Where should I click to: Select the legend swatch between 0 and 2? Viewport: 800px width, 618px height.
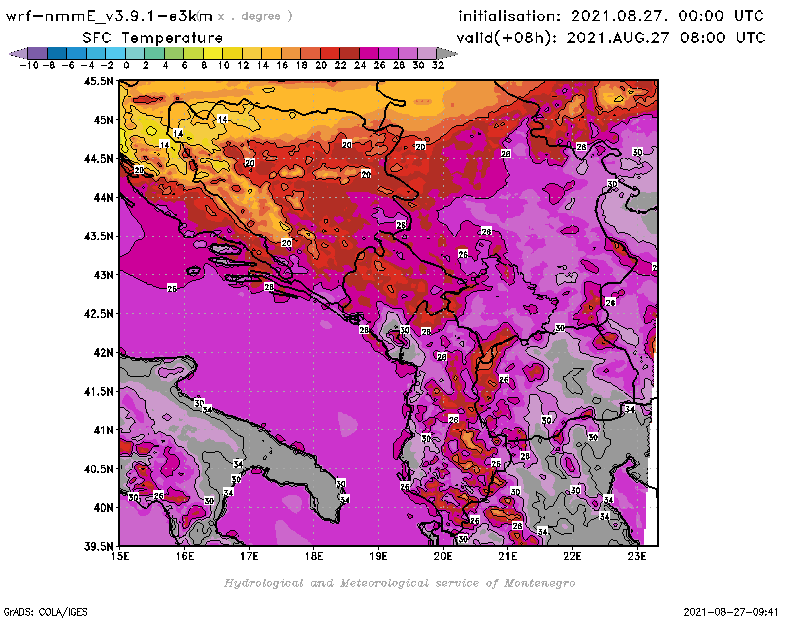coord(135,53)
